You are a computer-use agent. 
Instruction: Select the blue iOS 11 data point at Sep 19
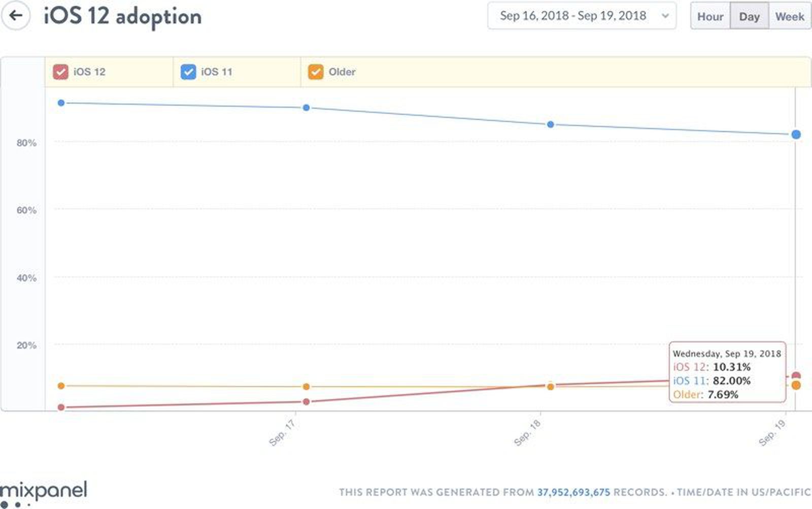point(795,134)
